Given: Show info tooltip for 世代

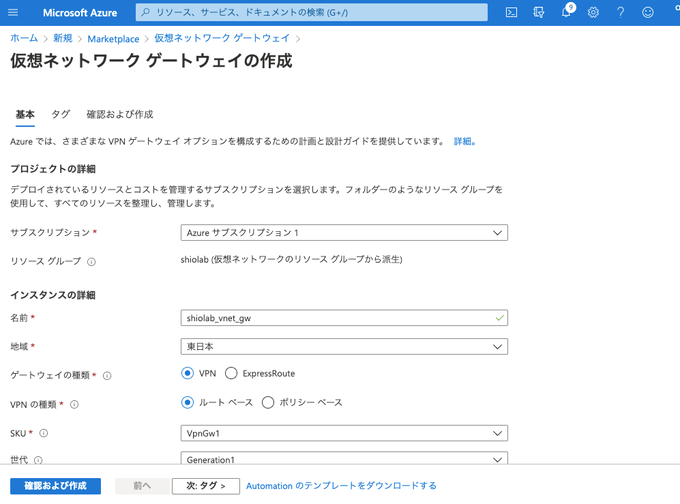Looking at the screenshot, I should [39, 460].
